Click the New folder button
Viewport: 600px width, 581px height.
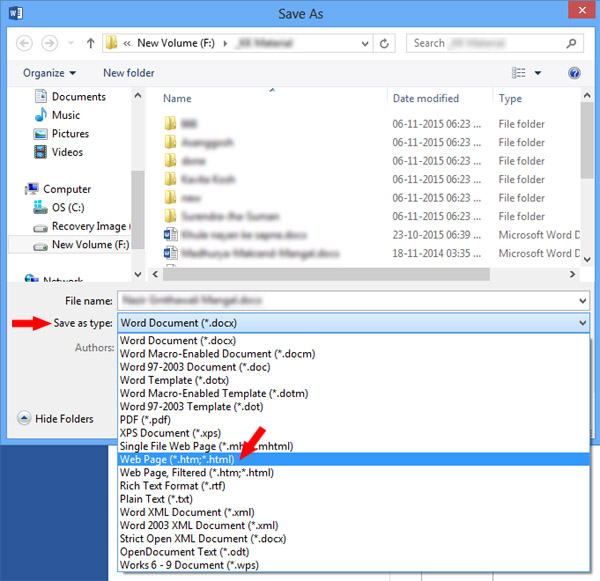[129, 73]
